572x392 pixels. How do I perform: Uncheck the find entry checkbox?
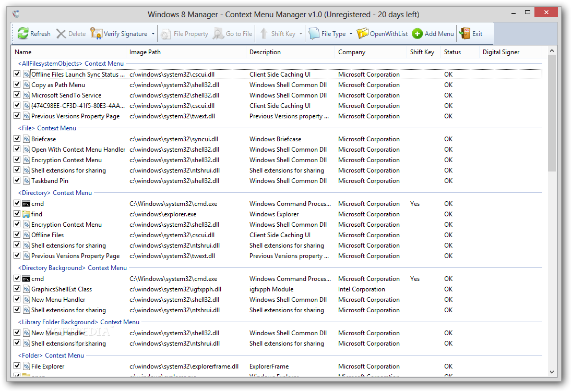tap(17, 214)
